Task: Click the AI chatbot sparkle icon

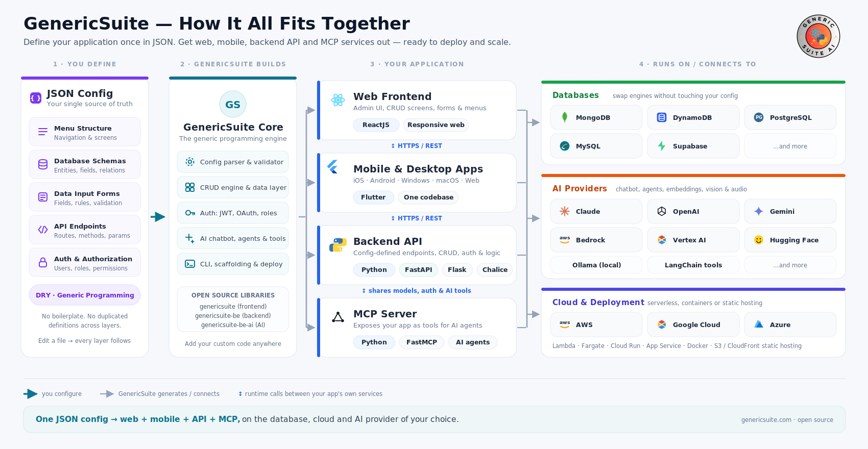Action: pyautogui.click(x=190, y=238)
